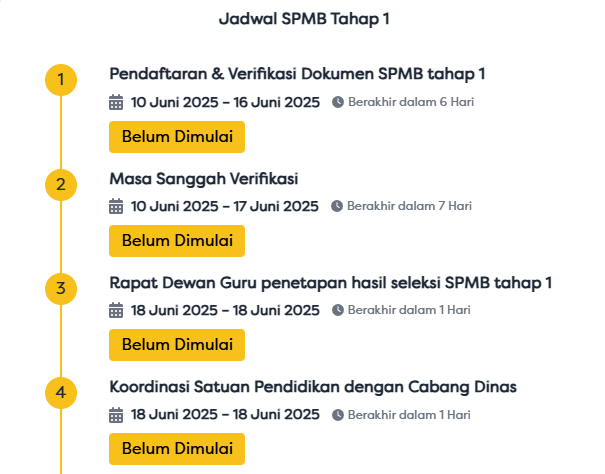Click the date range '10 Juni 2025 – 17 Juni 2025'
This screenshot has width=605, height=474.
tap(225, 207)
